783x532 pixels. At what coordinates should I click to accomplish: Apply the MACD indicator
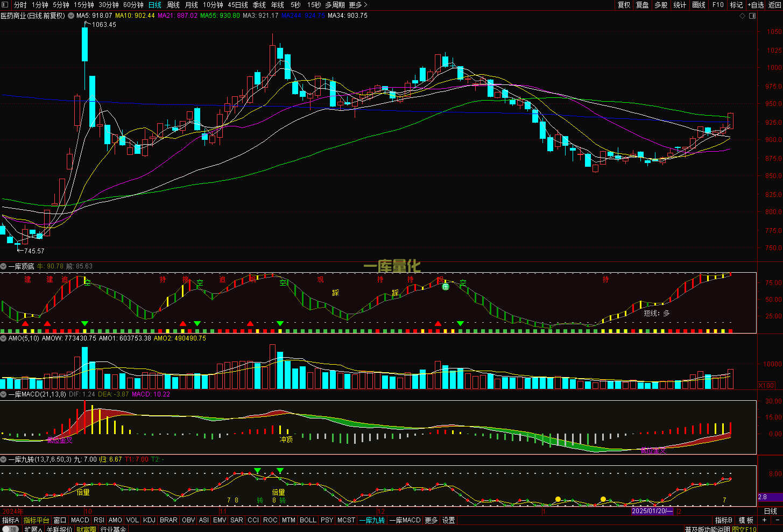(80, 520)
